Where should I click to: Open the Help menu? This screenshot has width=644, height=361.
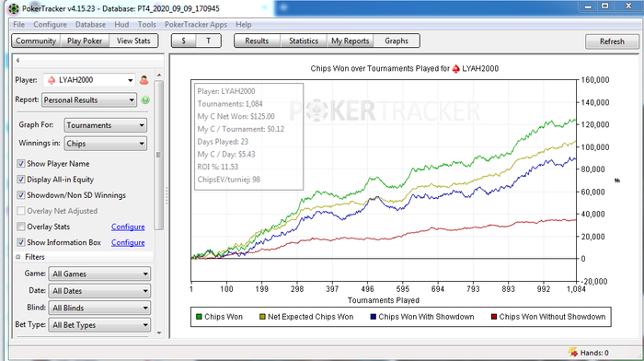point(244,25)
